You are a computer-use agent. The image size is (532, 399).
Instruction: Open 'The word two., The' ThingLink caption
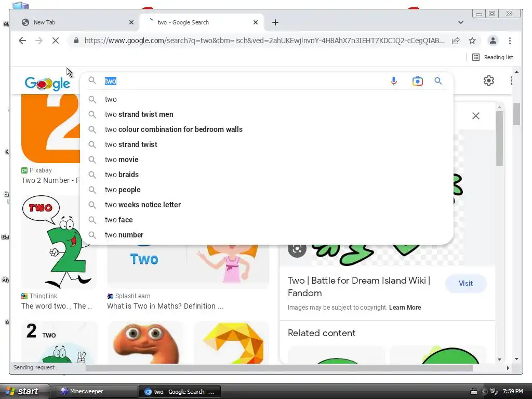click(x=56, y=306)
